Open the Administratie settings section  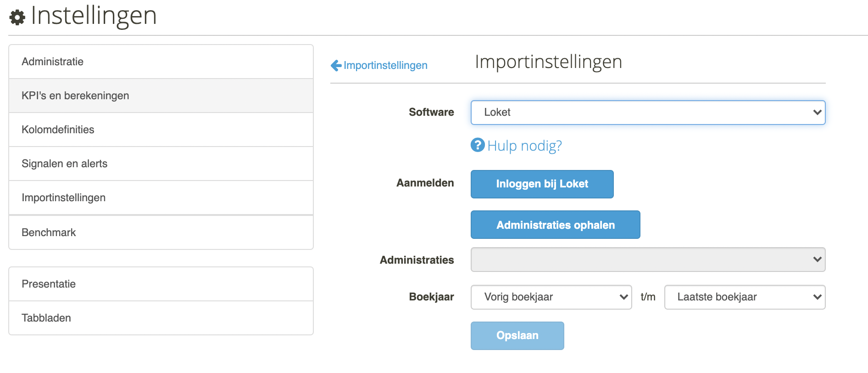161,62
